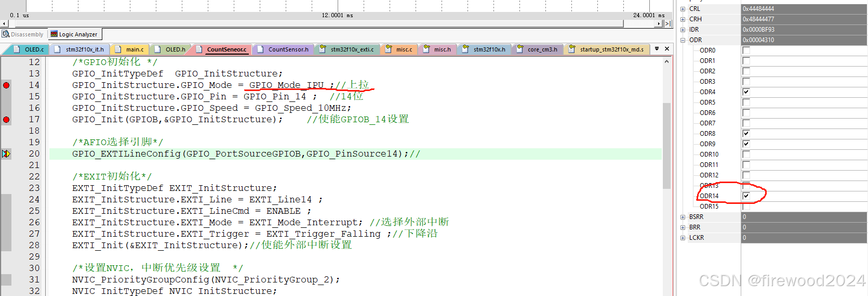
Task: Open the editor tab list dropdown arrow
Action: coord(657,49)
